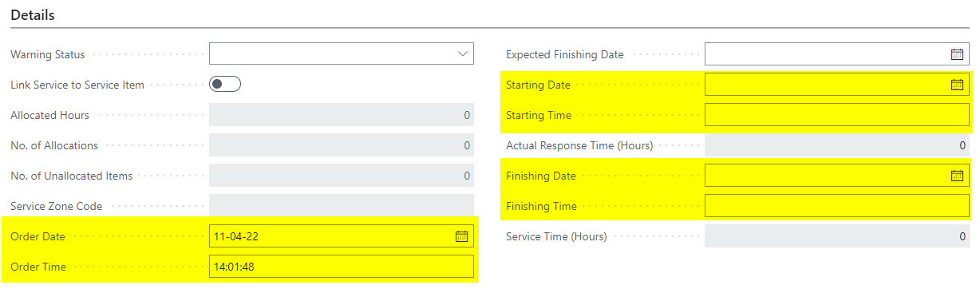The image size is (980, 293).
Task: Focus the Finishing Time input field
Action: pyautogui.click(x=837, y=206)
